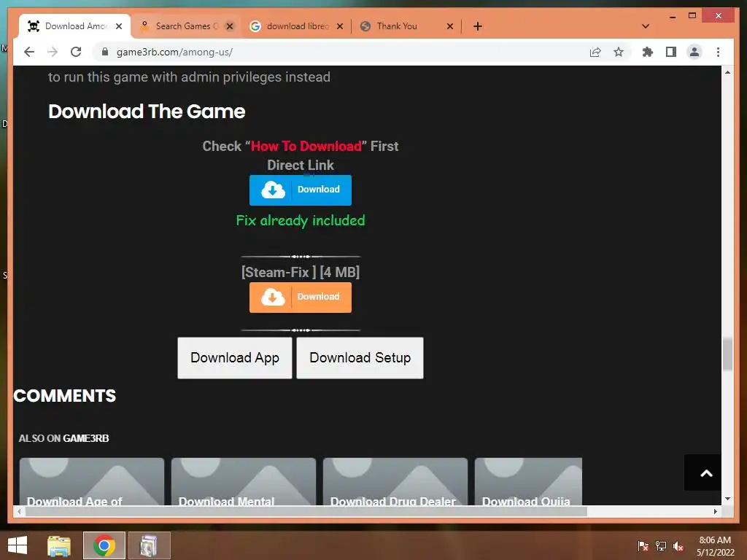
Task: Open the Windows Start menu
Action: click(x=18, y=545)
